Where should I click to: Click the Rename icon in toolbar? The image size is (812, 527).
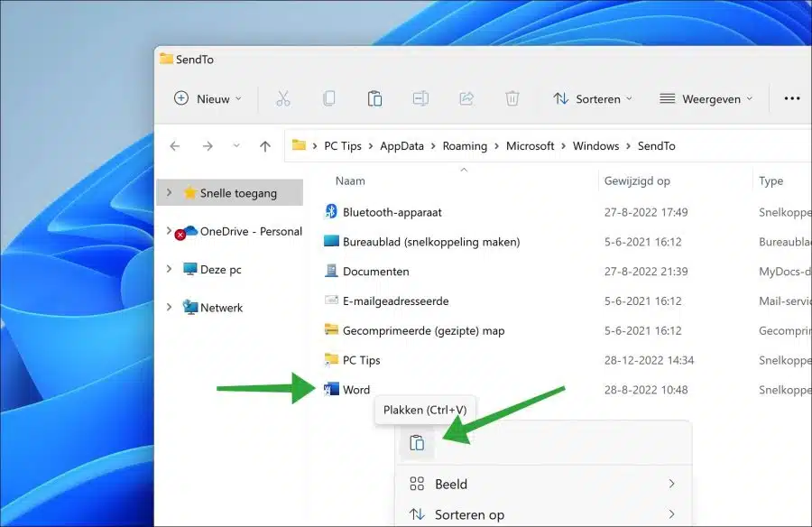tap(420, 98)
